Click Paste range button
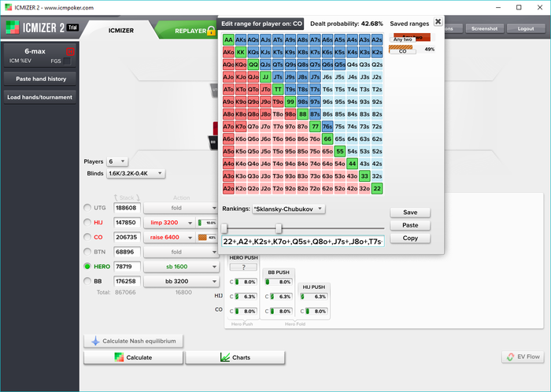Screen dimensions: 551x392 [410, 225]
